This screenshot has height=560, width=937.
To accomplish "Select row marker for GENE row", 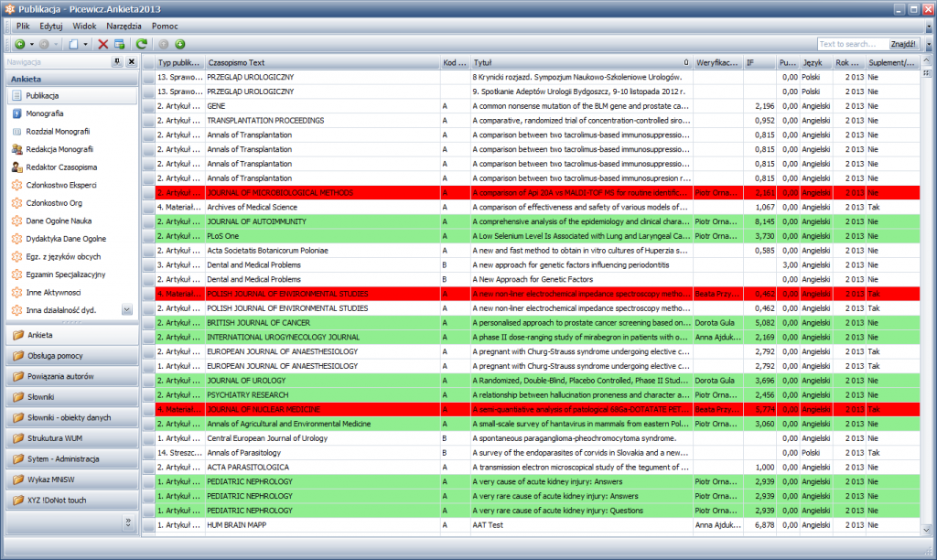I will pos(149,106).
